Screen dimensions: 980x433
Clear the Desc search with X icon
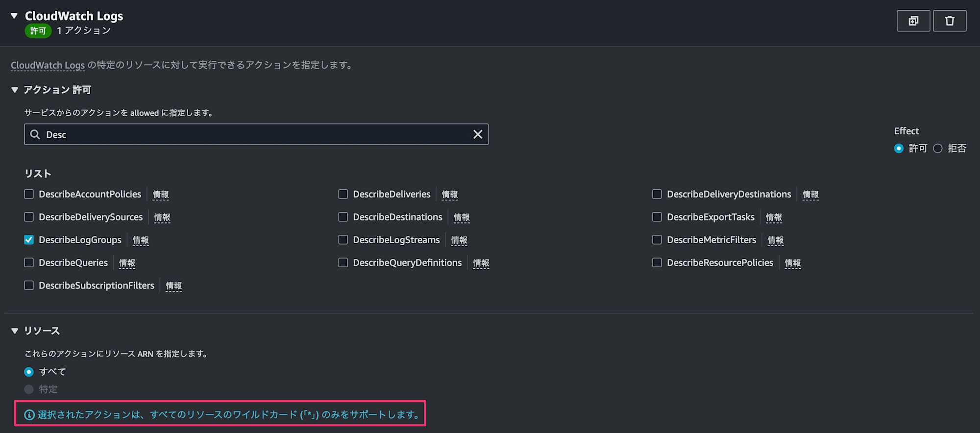(478, 134)
